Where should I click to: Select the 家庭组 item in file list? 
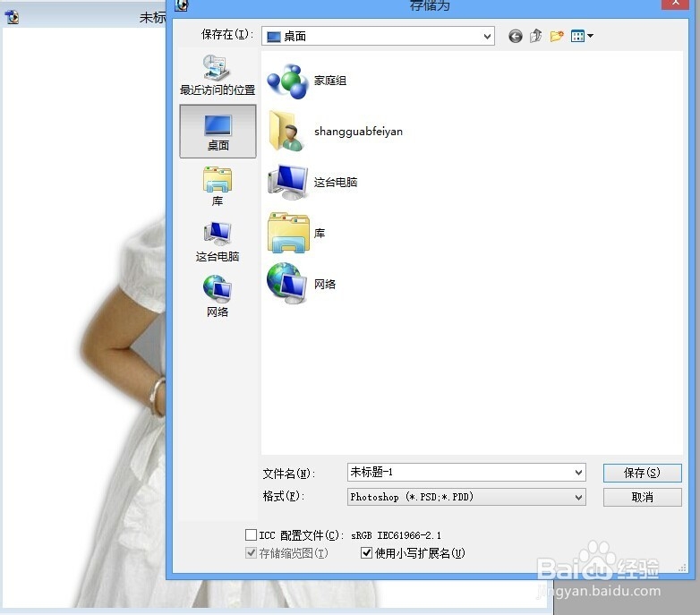307,81
